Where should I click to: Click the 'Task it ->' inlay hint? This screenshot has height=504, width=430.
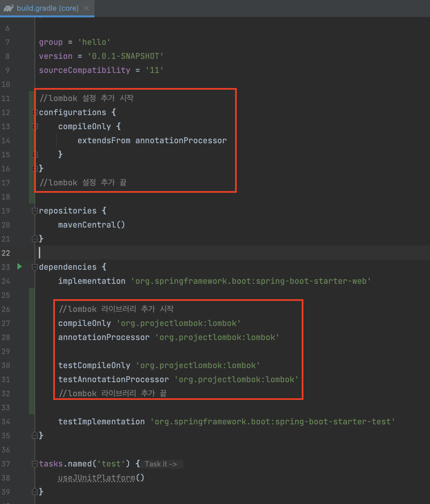[161, 464]
